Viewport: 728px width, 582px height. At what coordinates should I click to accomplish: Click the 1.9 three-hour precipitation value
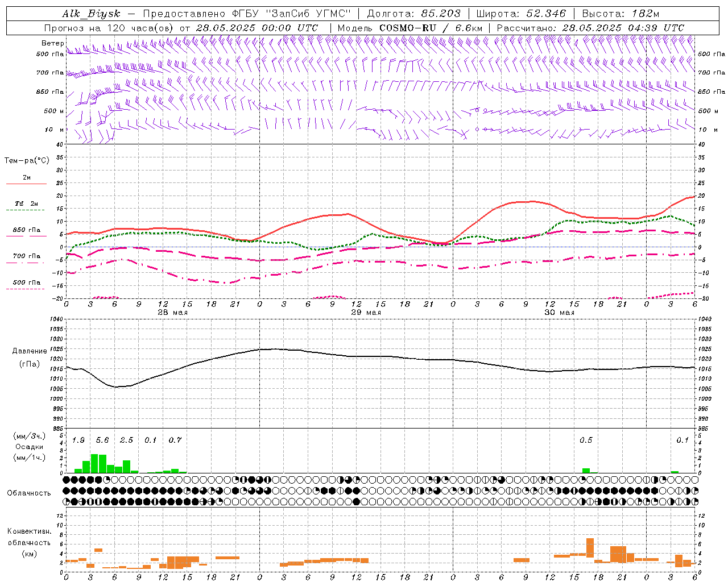coord(78,440)
